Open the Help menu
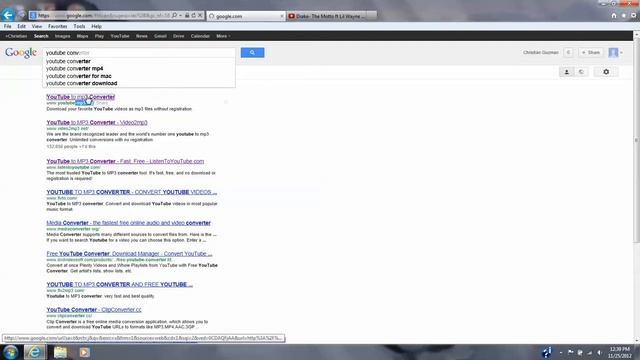Viewport: 640px width, 360px height. point(96,26)
